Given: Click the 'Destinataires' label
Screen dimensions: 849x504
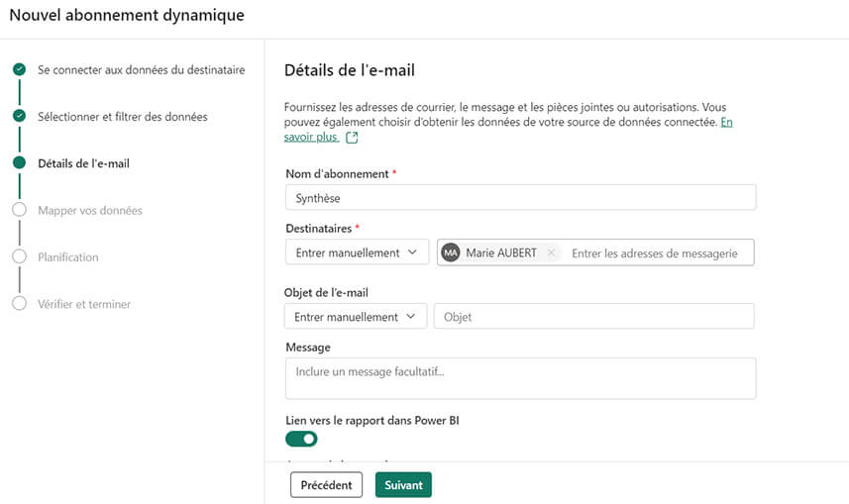Looking at the screenshot, I should (x=319, y=229).
